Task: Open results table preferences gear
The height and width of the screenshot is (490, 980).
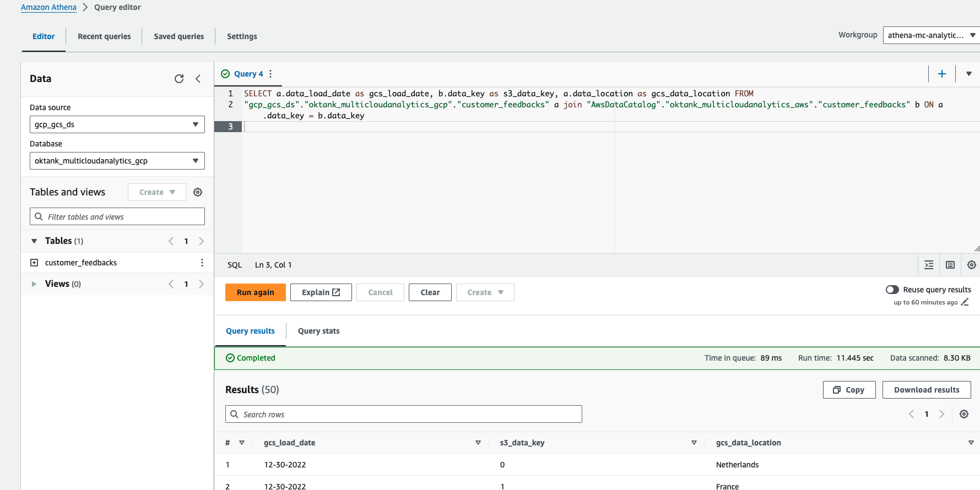Action: pos(964,414)
